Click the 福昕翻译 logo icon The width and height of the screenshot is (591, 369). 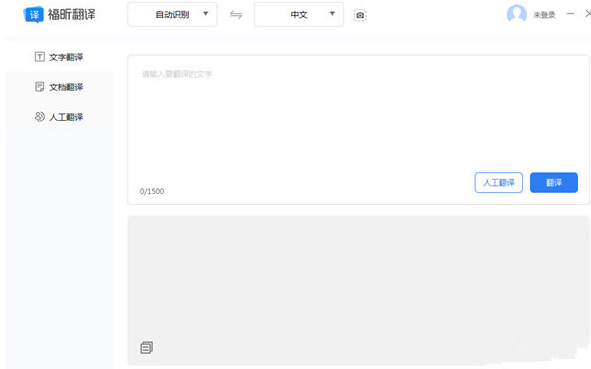[x=34, y=15]
